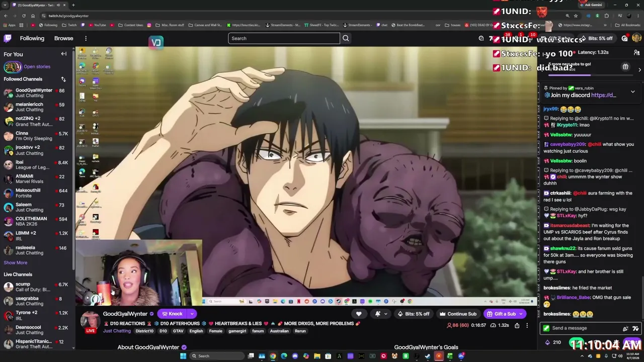
Task: Reload the page with the refresh icon
Action: (x=24, y=16)
